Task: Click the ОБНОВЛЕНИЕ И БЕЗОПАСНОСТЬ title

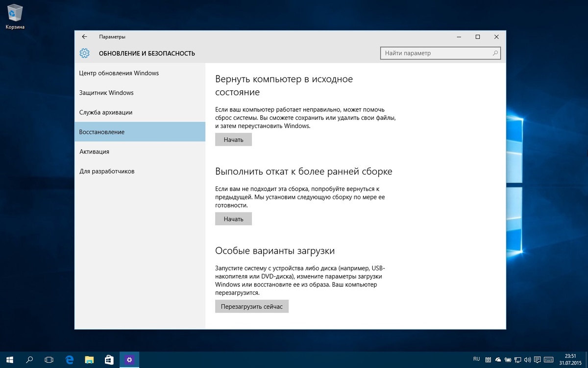Action: point(147,53)
